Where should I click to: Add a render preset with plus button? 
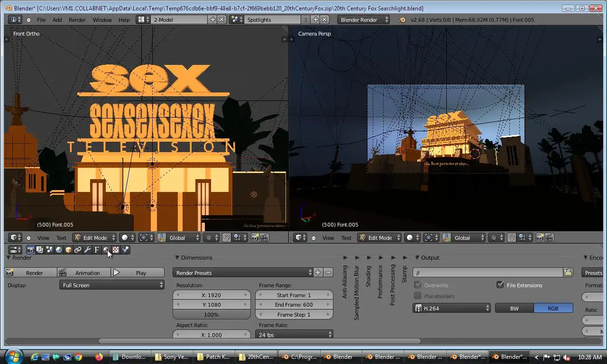[x=318, y=273]
